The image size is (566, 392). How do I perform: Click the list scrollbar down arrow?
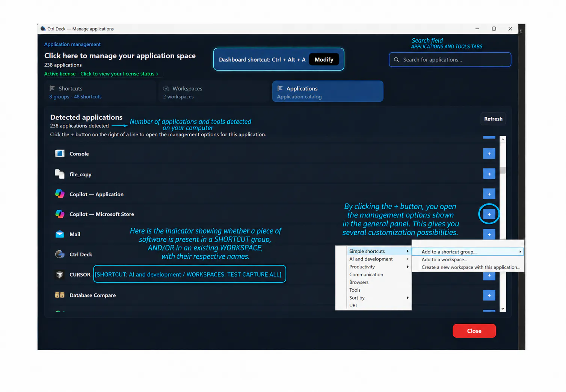tap(503, 309)
